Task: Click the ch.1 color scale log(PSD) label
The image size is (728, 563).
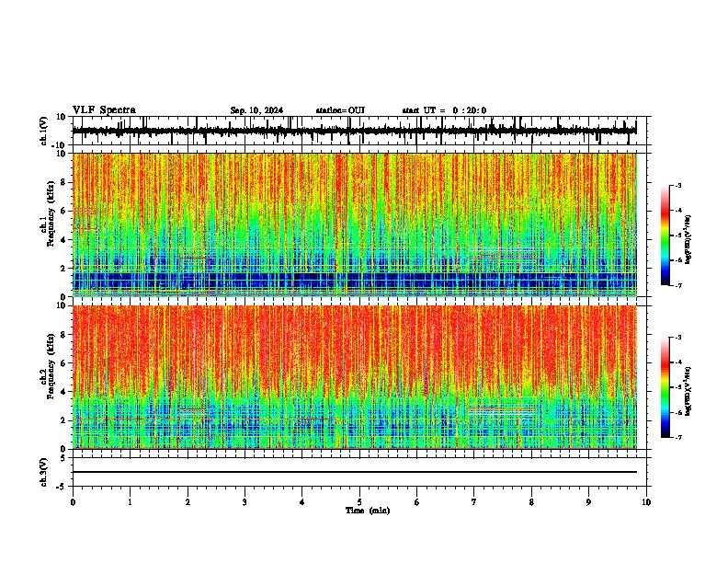Action: [688, 240]
